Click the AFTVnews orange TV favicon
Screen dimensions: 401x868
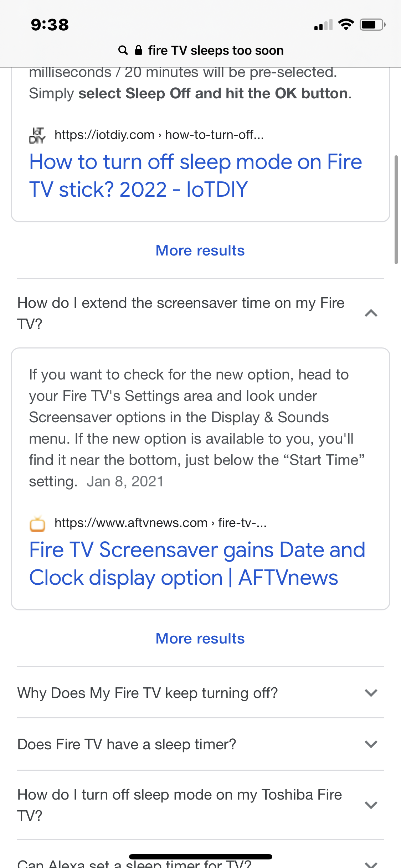pos(37,523)
